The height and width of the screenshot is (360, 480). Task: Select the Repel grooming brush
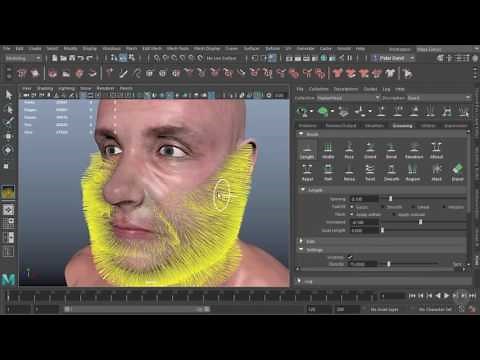(x=307, y=173)
